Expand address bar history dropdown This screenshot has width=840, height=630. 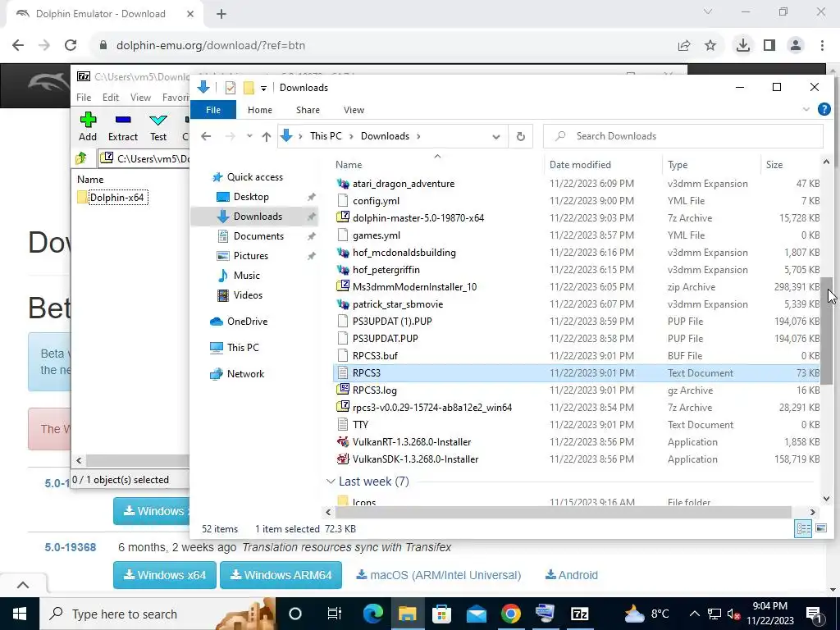496,137
